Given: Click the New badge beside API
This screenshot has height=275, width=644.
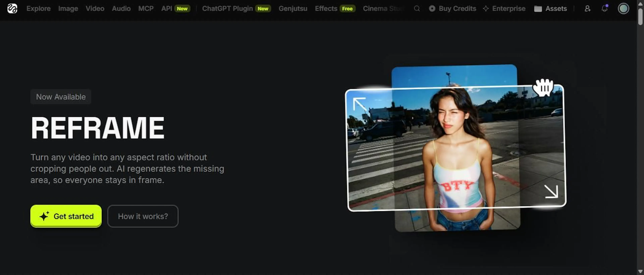Looking at the screenshot, I should point(182,9).
